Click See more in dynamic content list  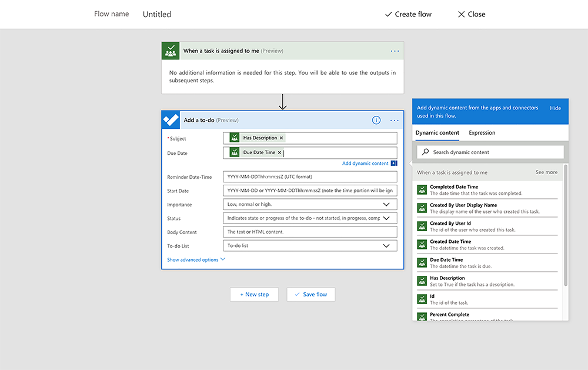(546, 172)
